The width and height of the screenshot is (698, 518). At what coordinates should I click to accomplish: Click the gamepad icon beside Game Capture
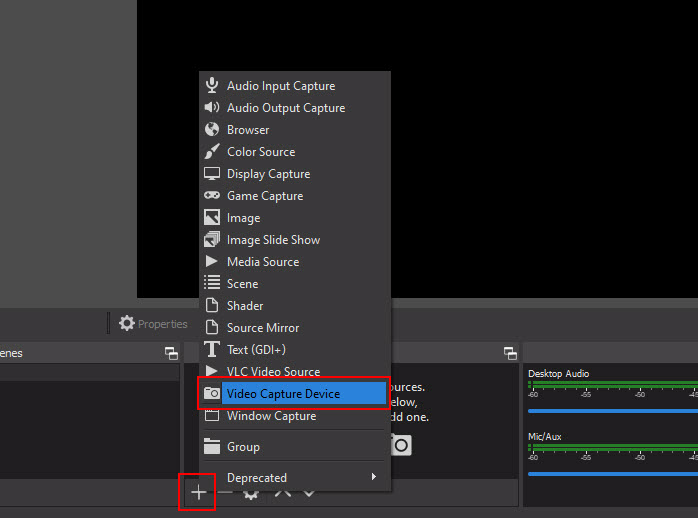[x=212, y=195]
